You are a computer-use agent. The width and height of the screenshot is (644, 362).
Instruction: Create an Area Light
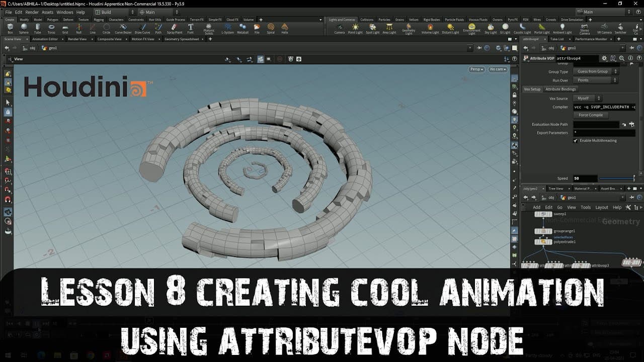click(389, 28)
